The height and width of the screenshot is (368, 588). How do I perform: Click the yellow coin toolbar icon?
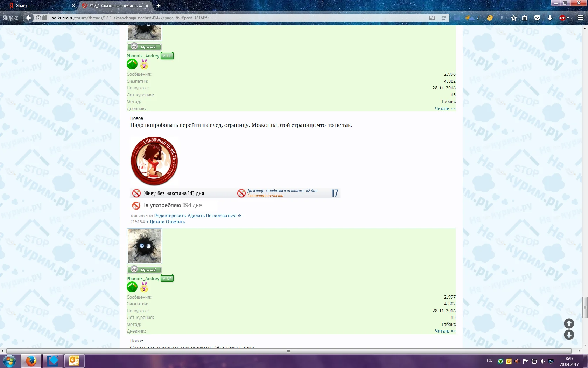click(x=490, y=18)
